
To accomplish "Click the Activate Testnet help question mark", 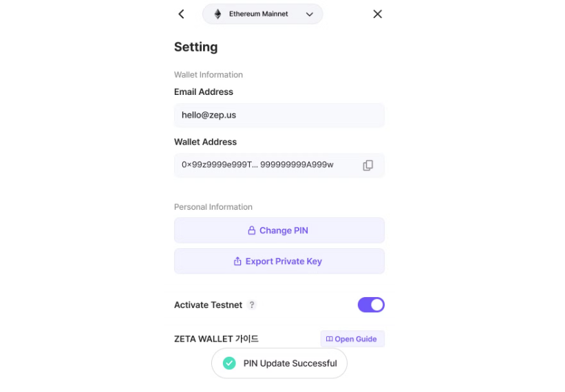I will coord(253,305).
